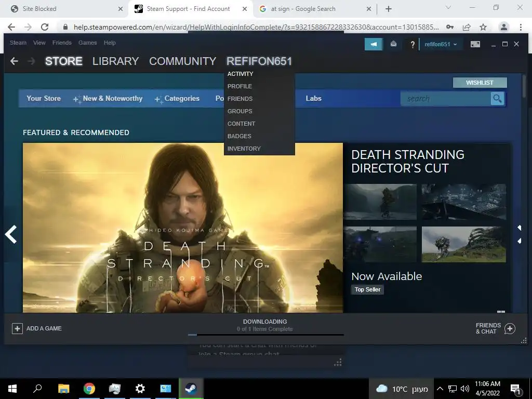This screenshot has height=399, width=532.
Task: Select GROUPS from the dropdown
Action: click(240, 111)
